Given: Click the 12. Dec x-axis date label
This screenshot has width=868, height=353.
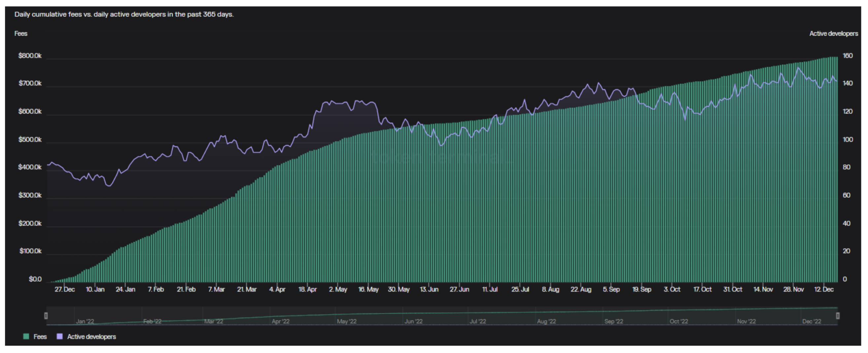Looking at the screenshot, I should point(824,289).
